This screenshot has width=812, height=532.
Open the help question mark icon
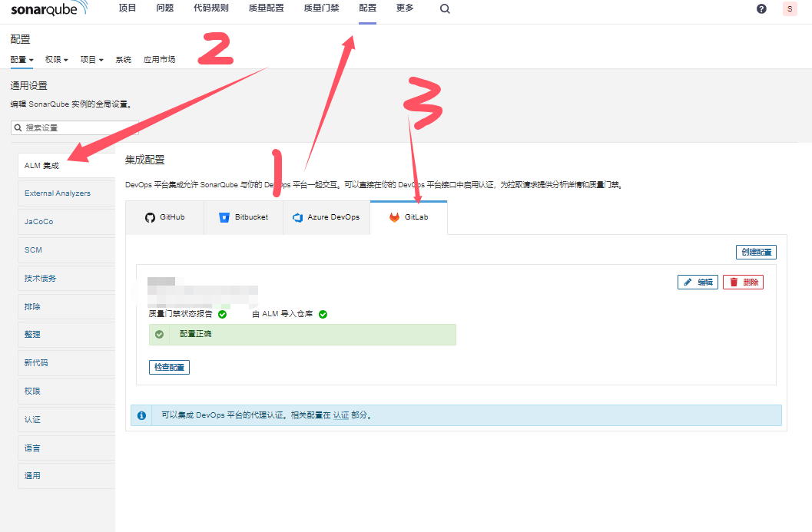[761, 8]
